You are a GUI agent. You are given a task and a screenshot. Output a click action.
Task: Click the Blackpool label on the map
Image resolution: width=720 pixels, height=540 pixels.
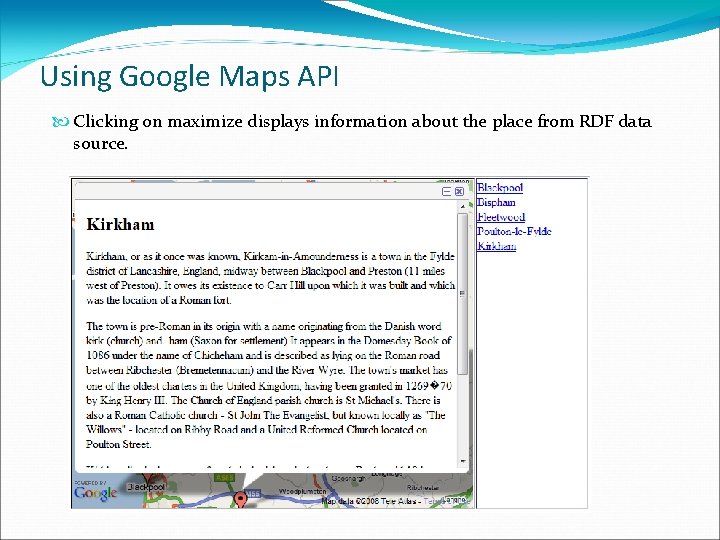pyautogui.click(x=146, y=487)
